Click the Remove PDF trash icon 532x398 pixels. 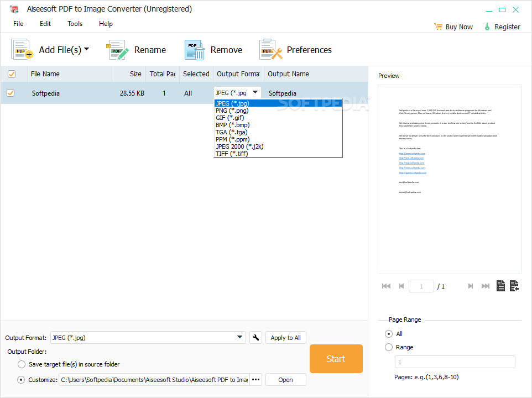(195, 50)
